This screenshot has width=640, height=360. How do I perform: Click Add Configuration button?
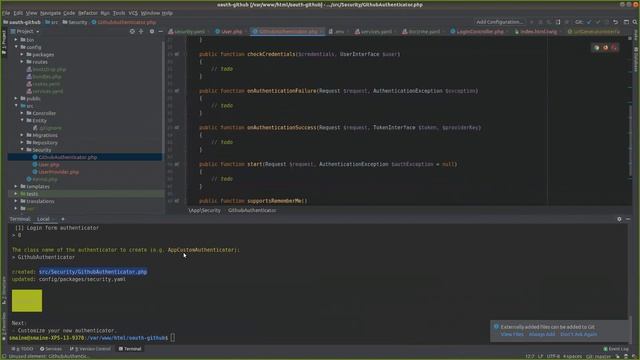point(499,22)
